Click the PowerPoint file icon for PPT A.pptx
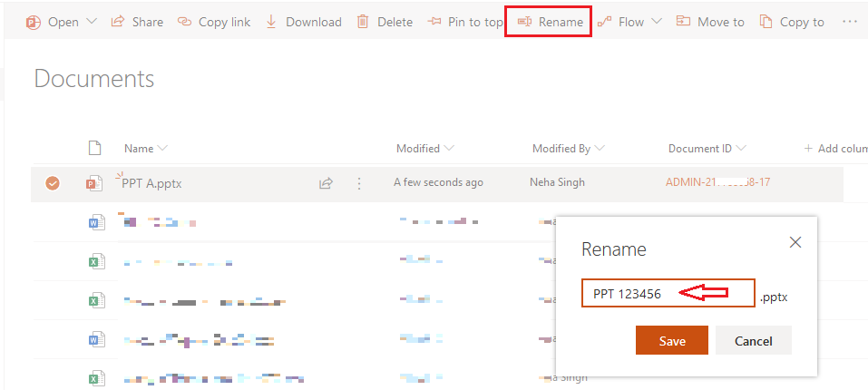Viewport: 868px width, 390px height. point(94,183)
